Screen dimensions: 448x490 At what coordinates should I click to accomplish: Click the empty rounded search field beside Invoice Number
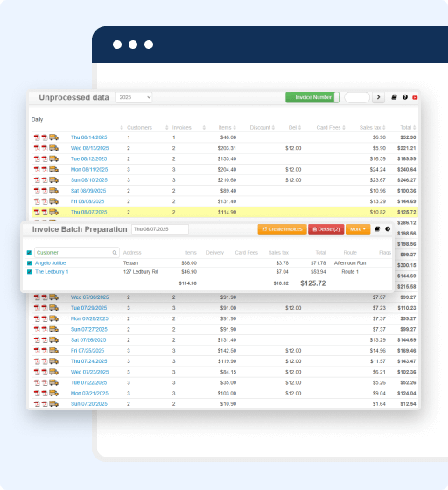(357, 97)
